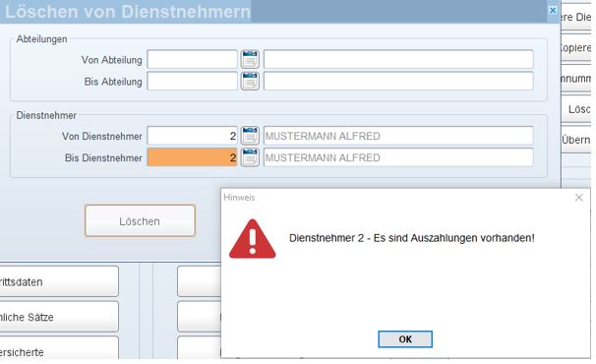Focus the orange Bis Dienstnehmer number field

(193, 157)
